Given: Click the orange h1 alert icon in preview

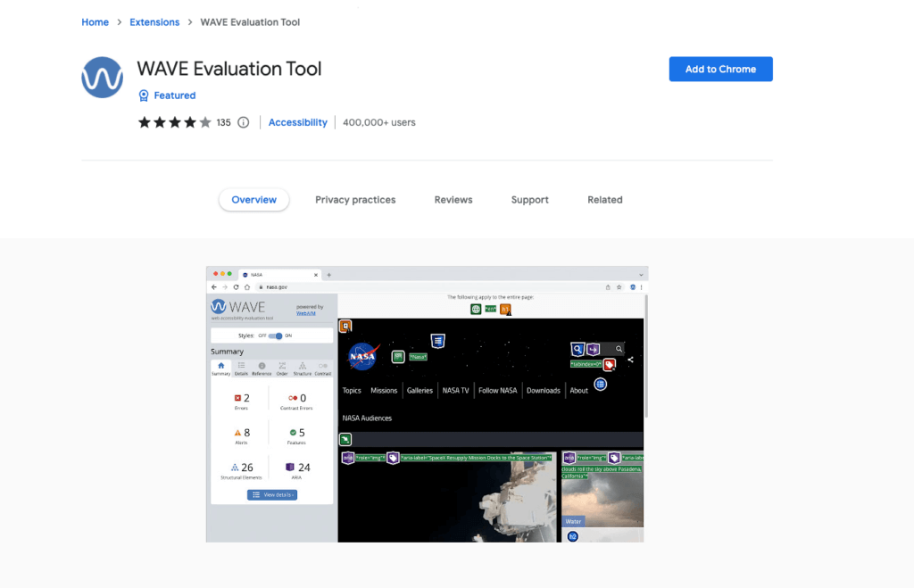Looking at the screenshot, I should pos(505,310).
